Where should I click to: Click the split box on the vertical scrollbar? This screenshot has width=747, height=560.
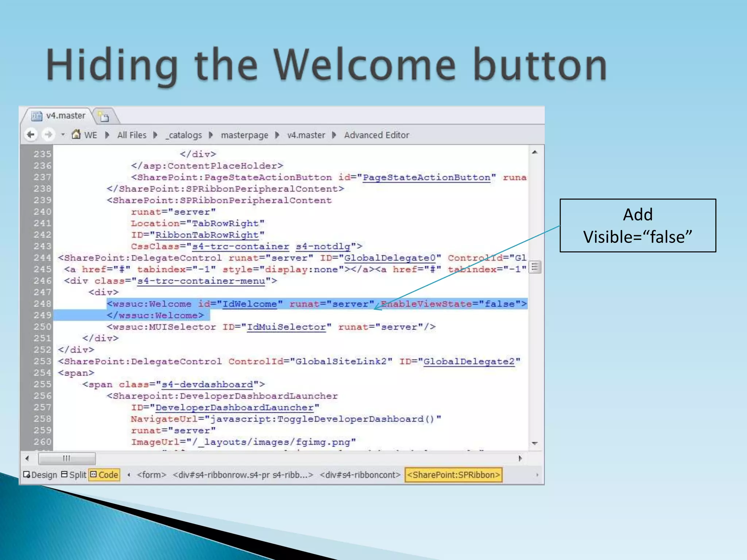pos(535,267)
